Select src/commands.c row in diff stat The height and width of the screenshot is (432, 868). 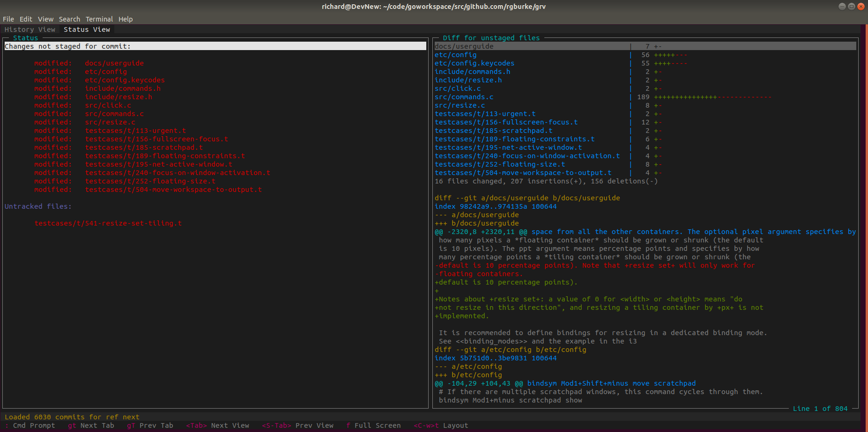(603, 97)
